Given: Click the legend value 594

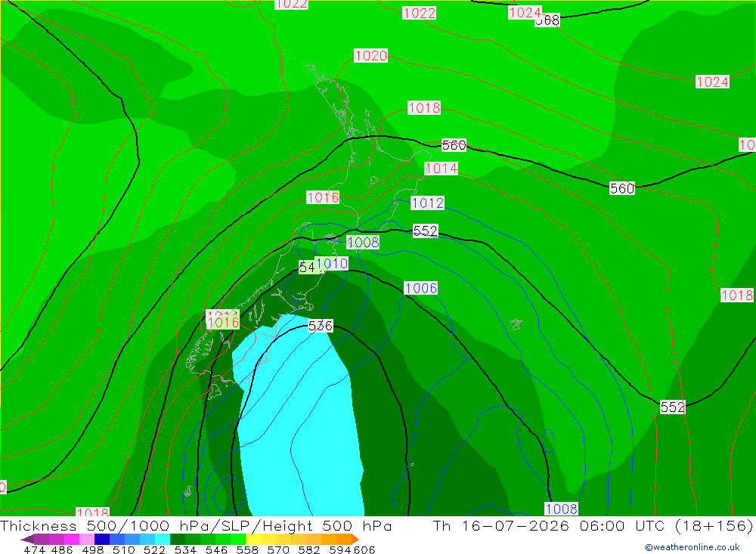Looking at the screenshot, I should click(x=339, y=549).
